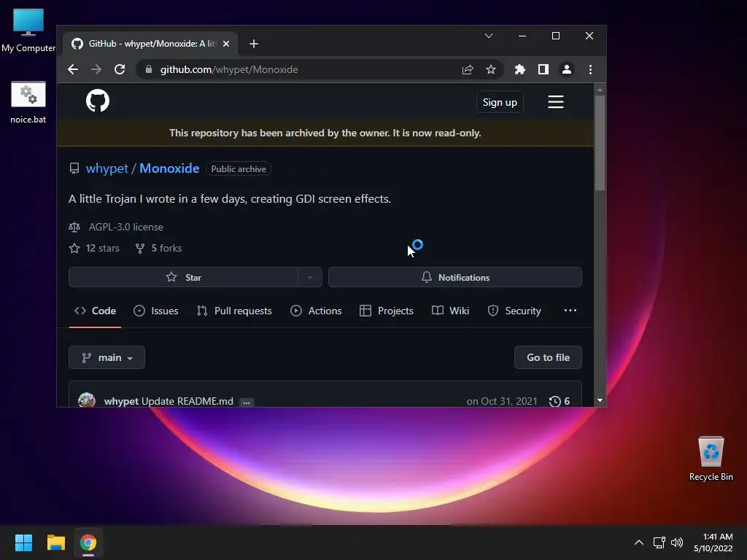Open the Monoxide repository link
This screenshot has width=747, height=560.
coord(169,168)
